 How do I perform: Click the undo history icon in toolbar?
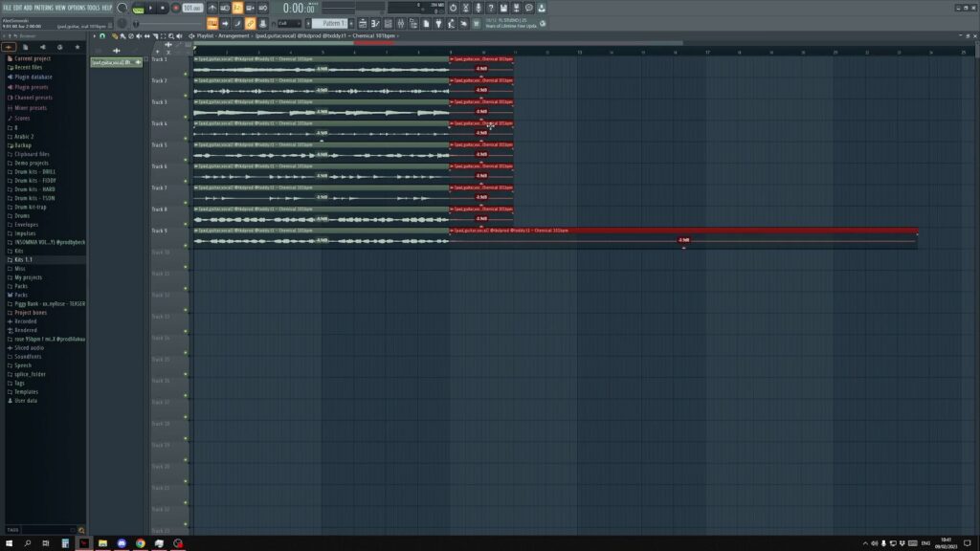coord(453,8)
